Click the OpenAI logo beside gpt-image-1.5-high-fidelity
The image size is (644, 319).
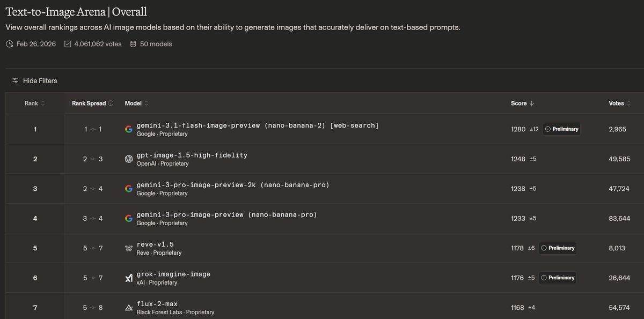point(129,159)
